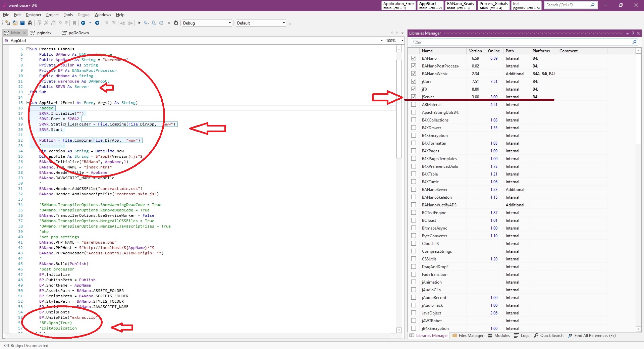This screenshot has height=349, width=644.
Task: Open the 100% zoom dropdown
Action: [x=402, y=41]
